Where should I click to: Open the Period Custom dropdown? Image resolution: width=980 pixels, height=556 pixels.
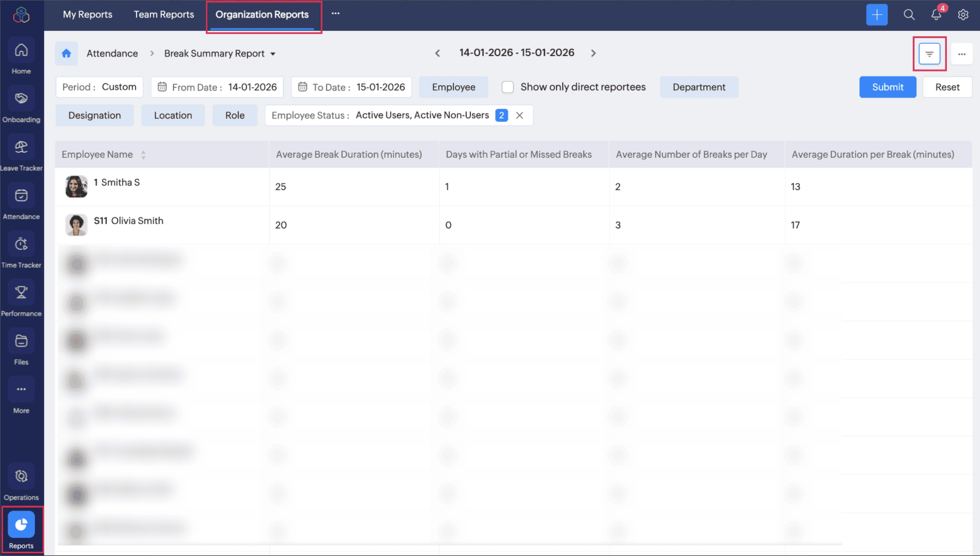[99, 87]
